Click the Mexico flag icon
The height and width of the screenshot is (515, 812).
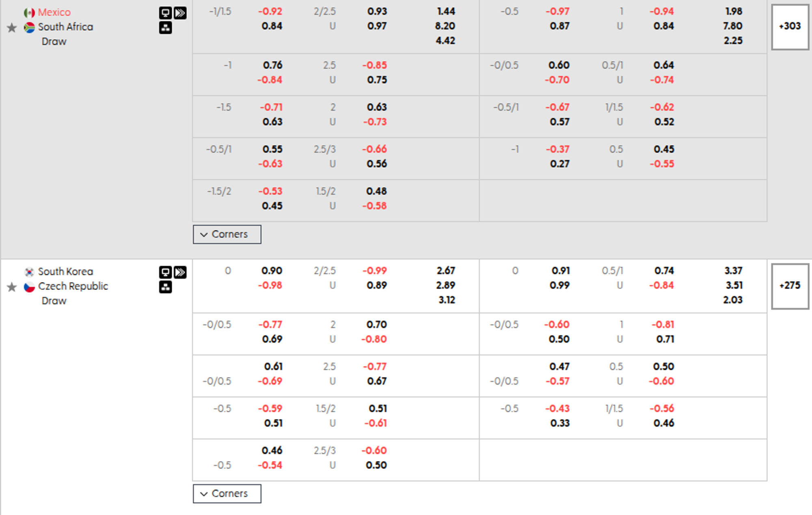click(x=29, y=13)
